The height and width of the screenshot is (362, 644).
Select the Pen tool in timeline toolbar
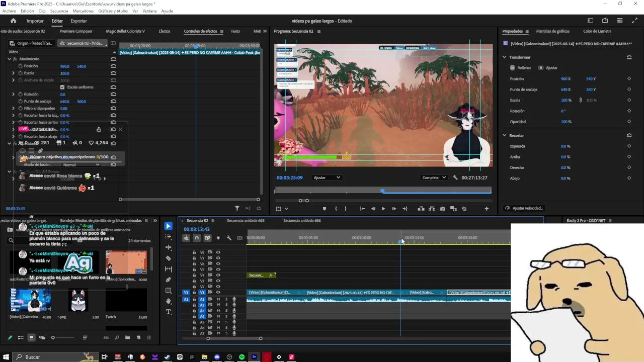[169, 280]
